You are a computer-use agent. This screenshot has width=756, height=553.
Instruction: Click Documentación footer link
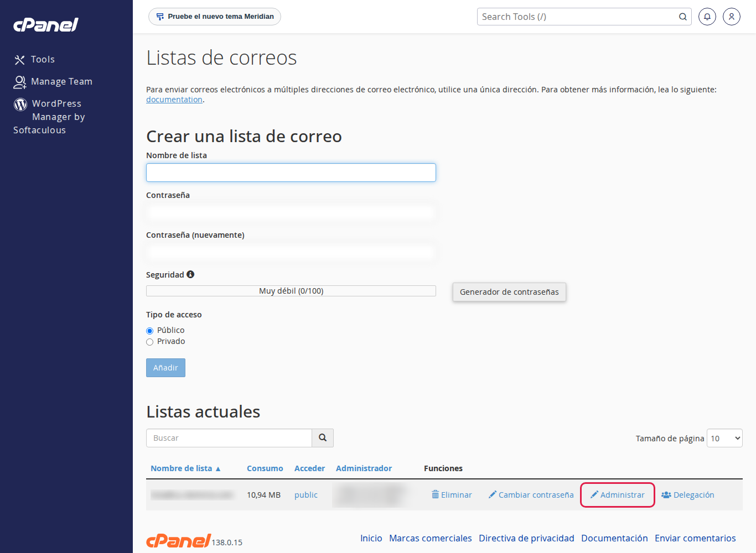pyautogui.click(x=614, y=538)
